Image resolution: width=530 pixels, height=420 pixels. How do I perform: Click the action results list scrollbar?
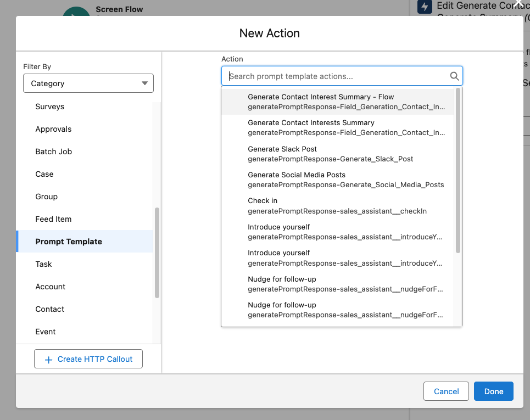pos(458,171)
